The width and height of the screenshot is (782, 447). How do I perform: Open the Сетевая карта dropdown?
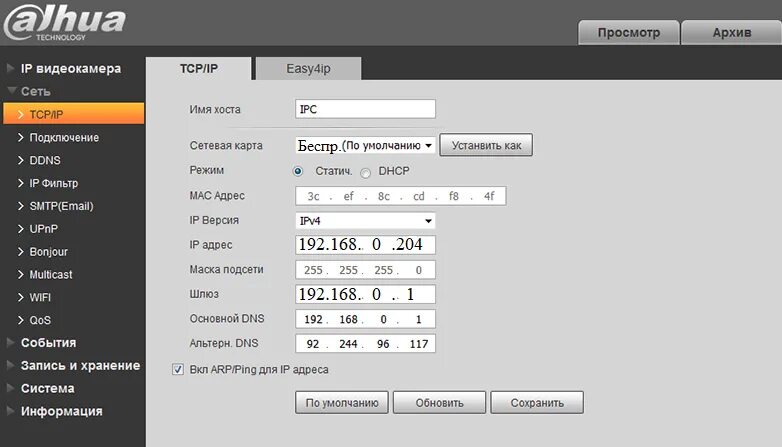point(365,145)
